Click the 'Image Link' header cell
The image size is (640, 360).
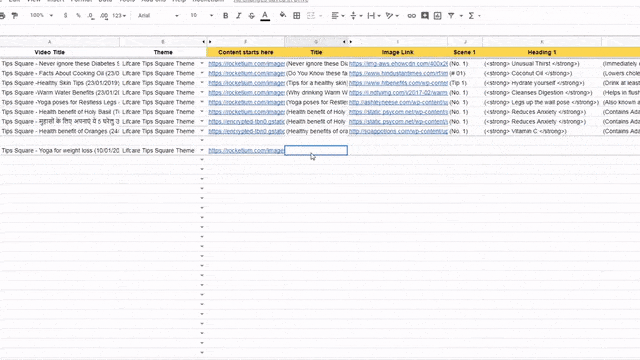click(398, 52)
